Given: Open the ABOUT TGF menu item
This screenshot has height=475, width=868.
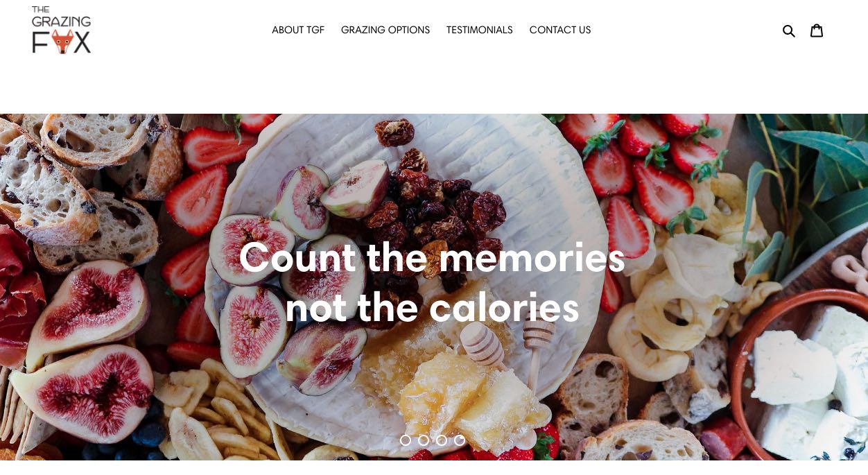Looking at the screenshot, I should pyautogui.click(x=298, y=30).
